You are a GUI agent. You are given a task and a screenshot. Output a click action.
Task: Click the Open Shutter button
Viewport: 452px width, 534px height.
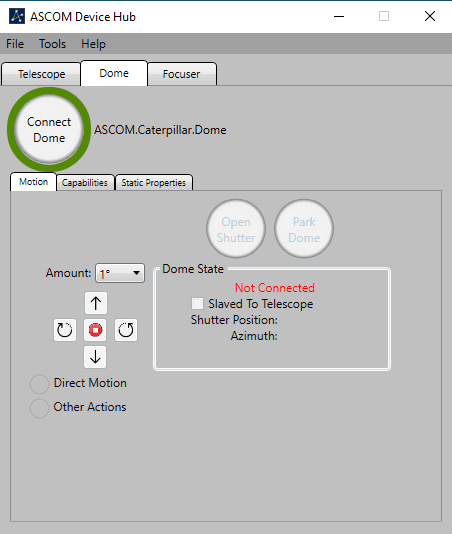(236, 229)
